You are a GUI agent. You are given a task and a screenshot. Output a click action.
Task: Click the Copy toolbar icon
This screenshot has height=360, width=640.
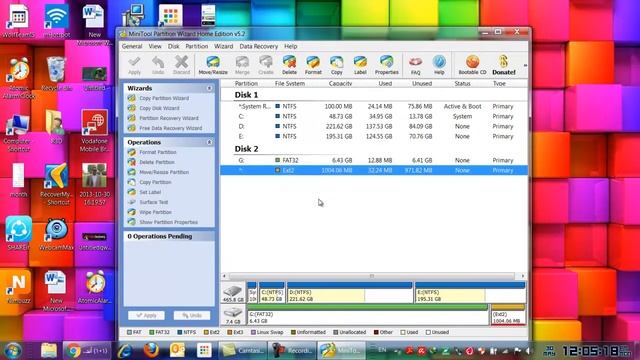coord(336,65)
